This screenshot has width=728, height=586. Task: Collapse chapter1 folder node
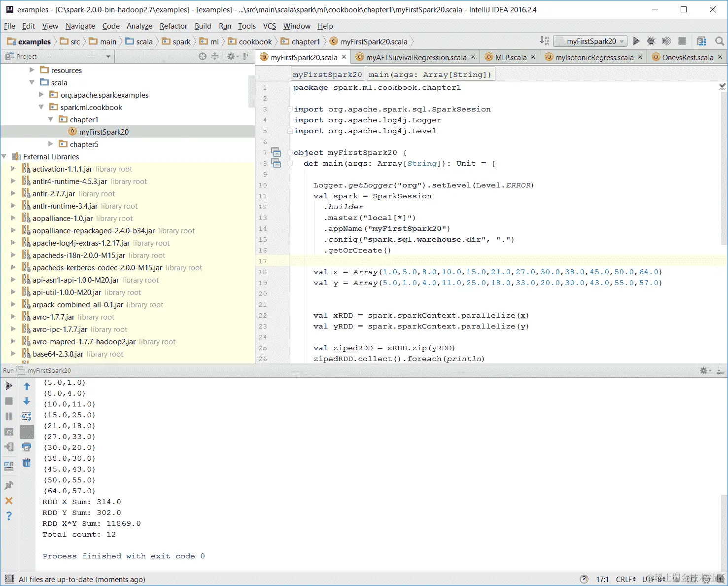tap(50, 119)
